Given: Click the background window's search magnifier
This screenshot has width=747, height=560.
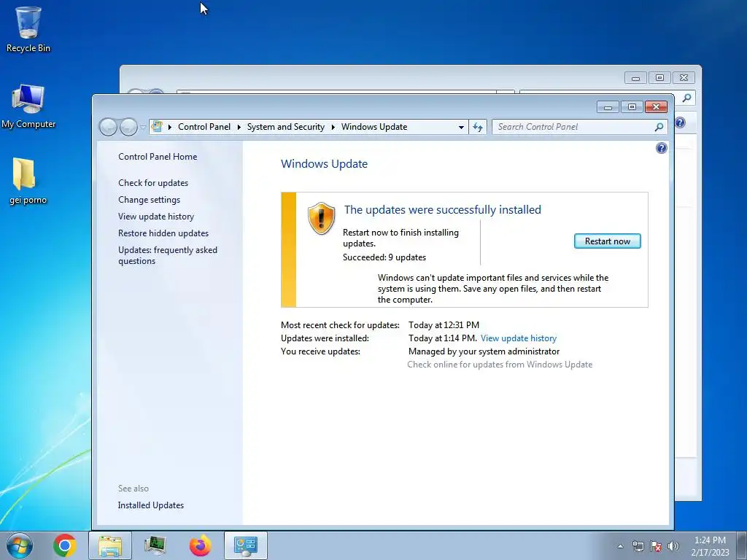Looking at the screenshot, I should [x=686, y=98].
